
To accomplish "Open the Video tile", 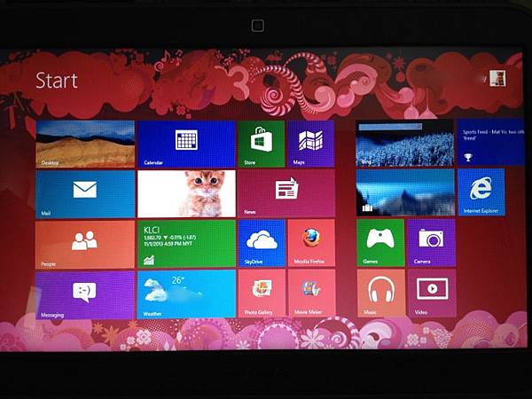I will (432, 293).
